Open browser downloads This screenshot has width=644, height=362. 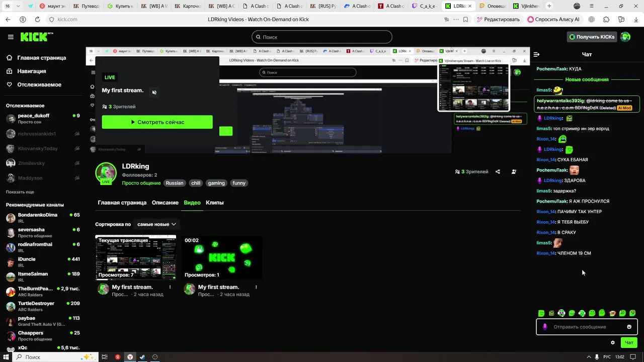point(636,19)
